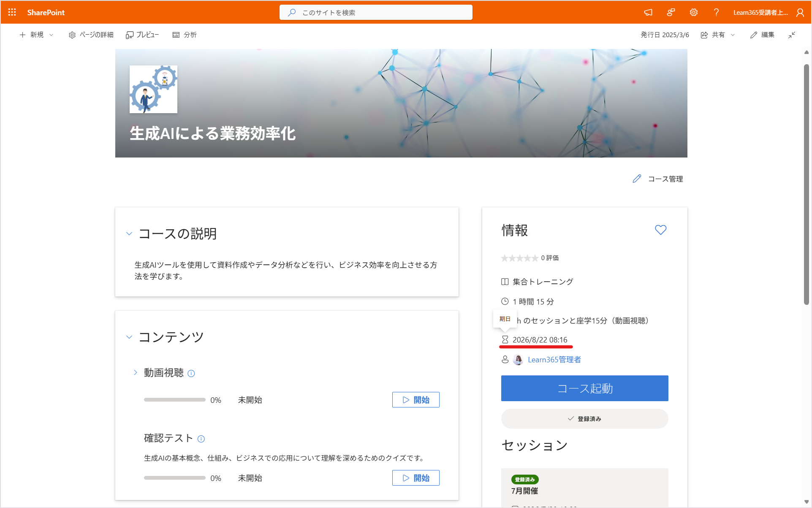Open the SharePoint app launcher grid
This screenshot has height=508, width=812.
pos(12,12)
